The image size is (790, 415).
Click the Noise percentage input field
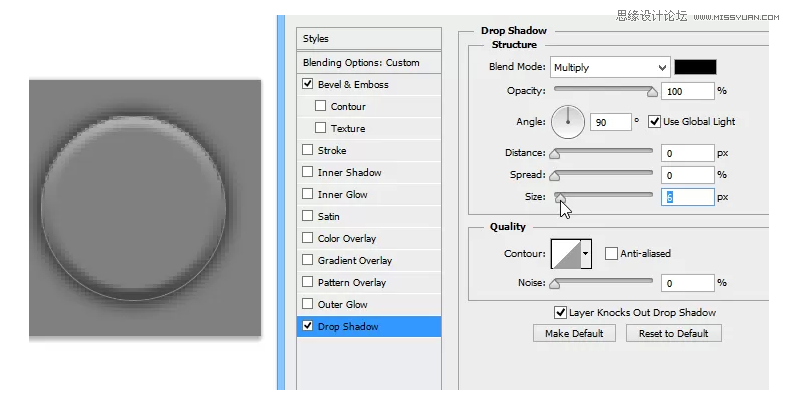point(687,283)
